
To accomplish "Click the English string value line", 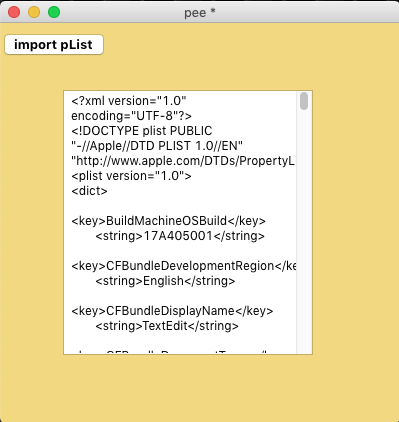I will tap(165, 281).
